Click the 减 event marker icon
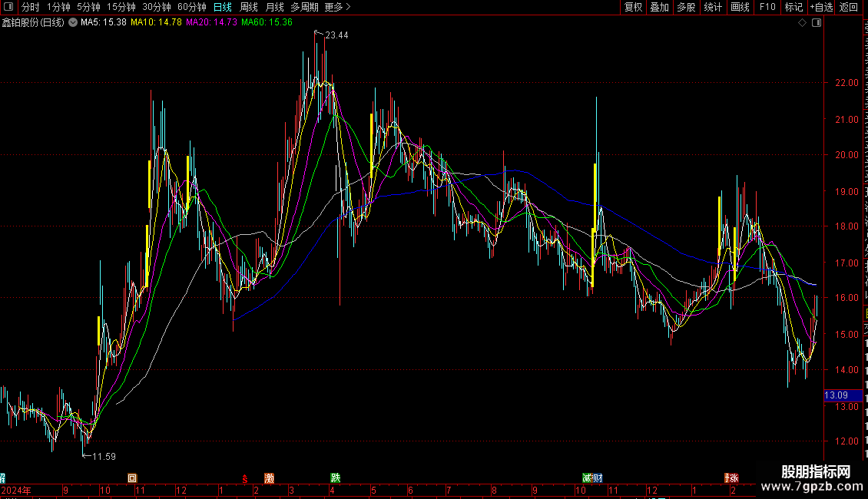The height and width of the screenshot is (499, 868). coord(588,478)
